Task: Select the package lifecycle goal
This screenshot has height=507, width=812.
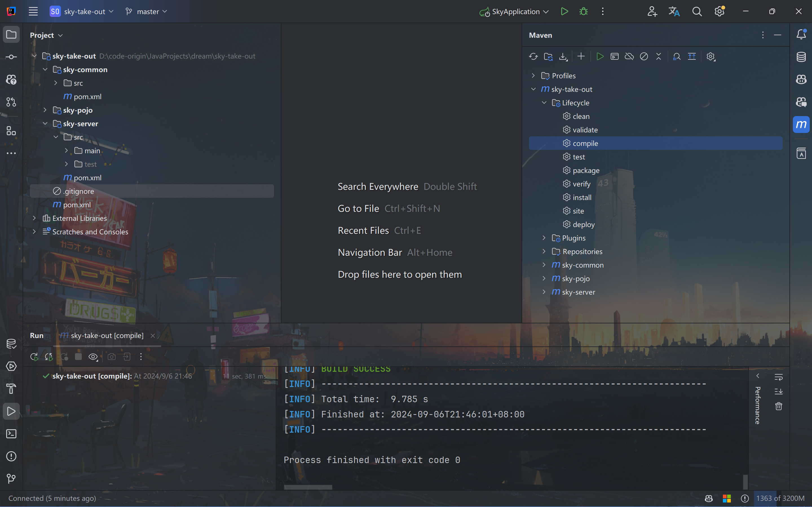Action: [586, 170]
